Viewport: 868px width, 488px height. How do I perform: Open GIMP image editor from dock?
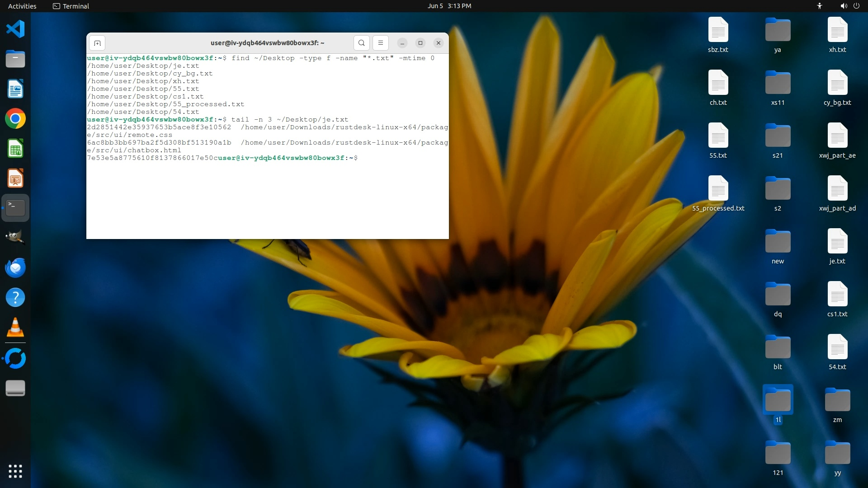[x=15, y=237]
